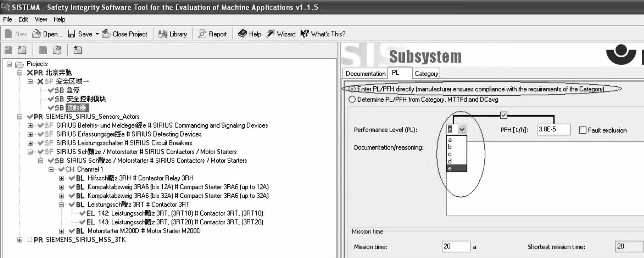
Task: Activate the What's This? help pointer
Action: (305, 34)
